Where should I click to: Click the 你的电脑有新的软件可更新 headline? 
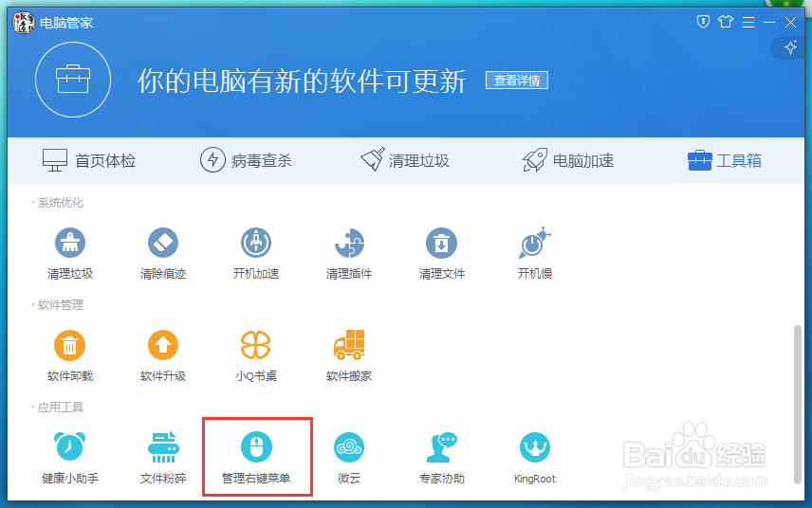(x=302, y=82)
